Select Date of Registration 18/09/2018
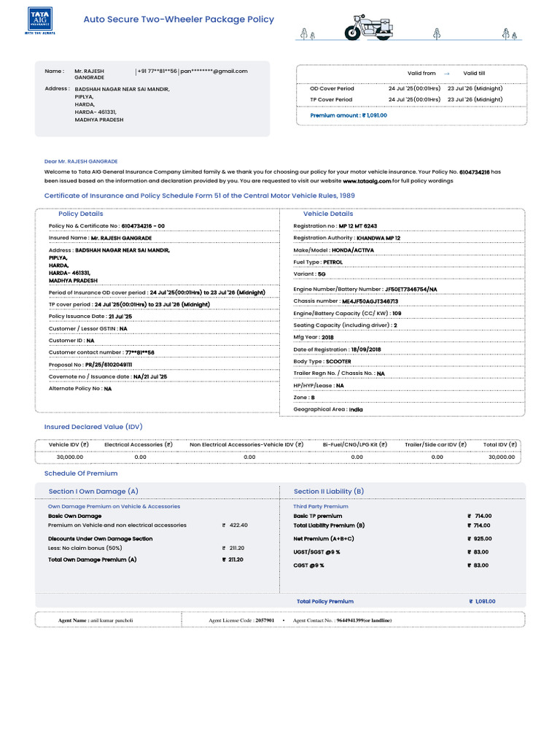560x747 pixels. click(337, 349)
